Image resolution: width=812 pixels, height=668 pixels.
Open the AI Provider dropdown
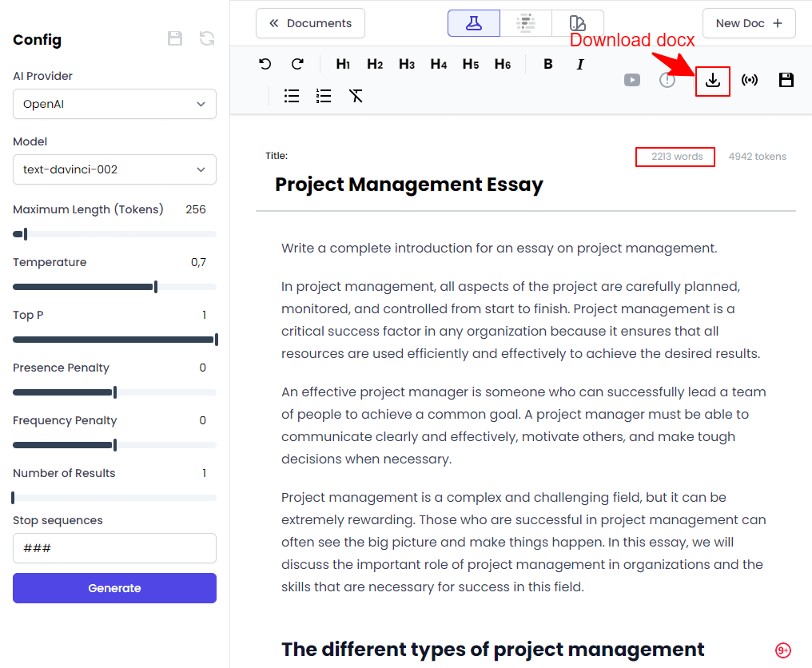click(114, 104)
